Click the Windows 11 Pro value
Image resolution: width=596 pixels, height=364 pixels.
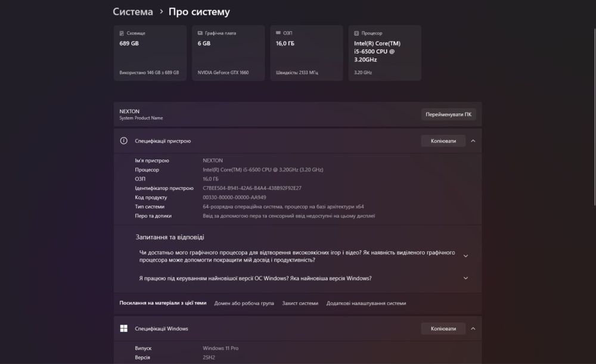tap(221, 348)
